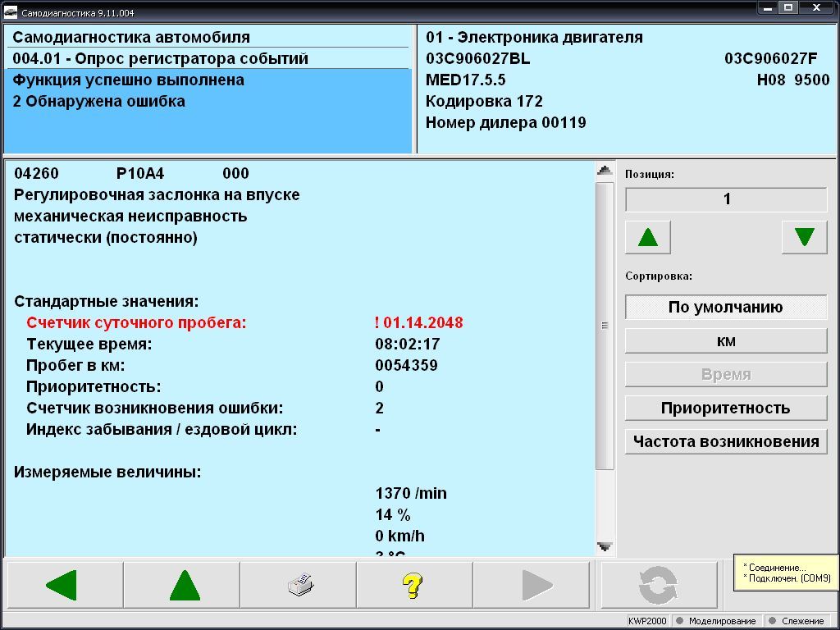Click the position number field showing 1
The height and width of the screenshot is (630, 840).
[x=726, y=199]
